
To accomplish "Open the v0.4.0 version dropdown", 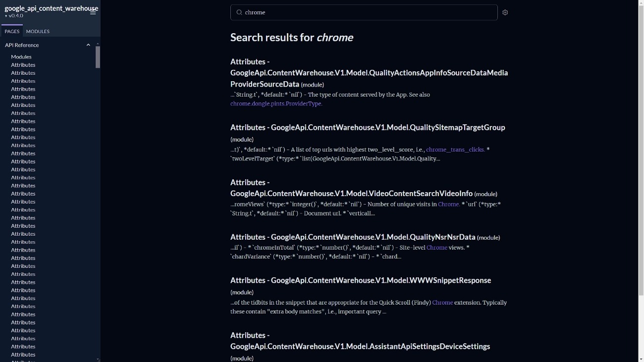I will pyautogui.click(x=14, y=16).
